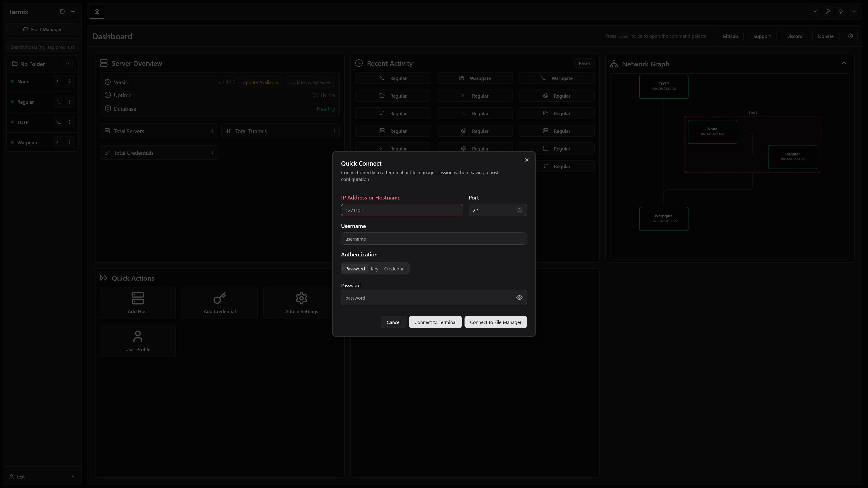868x488 pixels.
Task: Click Connect to Terminal
Action: click(435, 322)
